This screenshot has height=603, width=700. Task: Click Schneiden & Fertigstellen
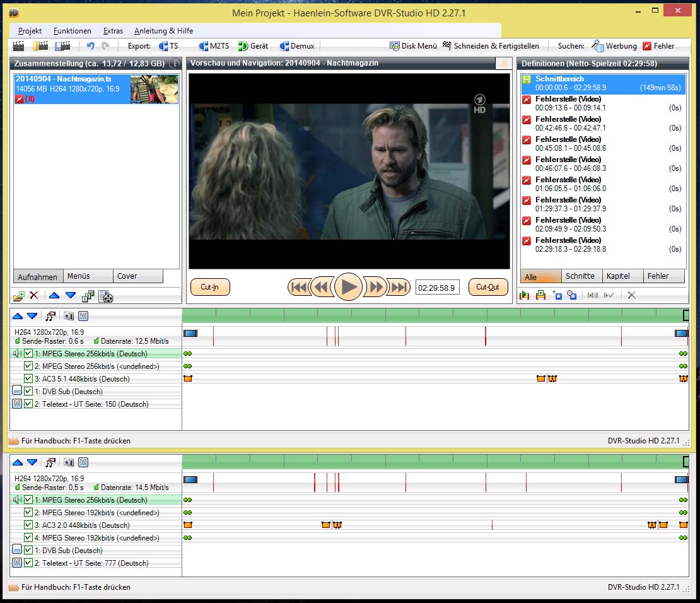(x=491, y=46)
